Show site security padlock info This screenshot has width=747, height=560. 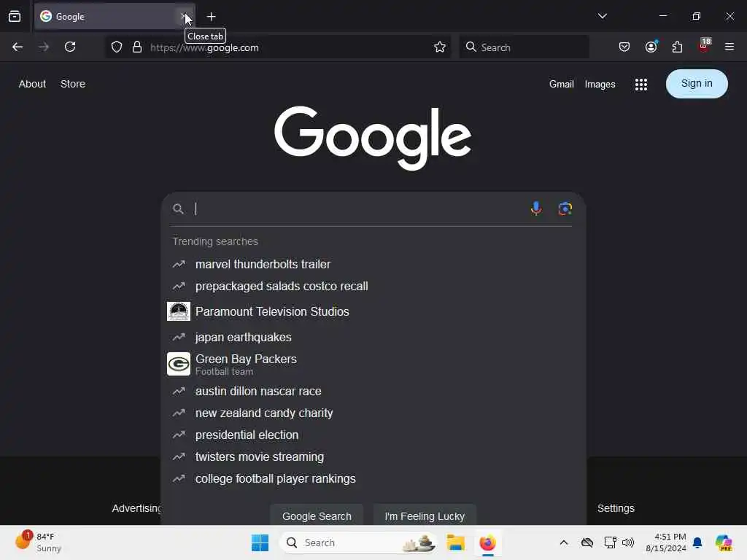tap(137, 47)
